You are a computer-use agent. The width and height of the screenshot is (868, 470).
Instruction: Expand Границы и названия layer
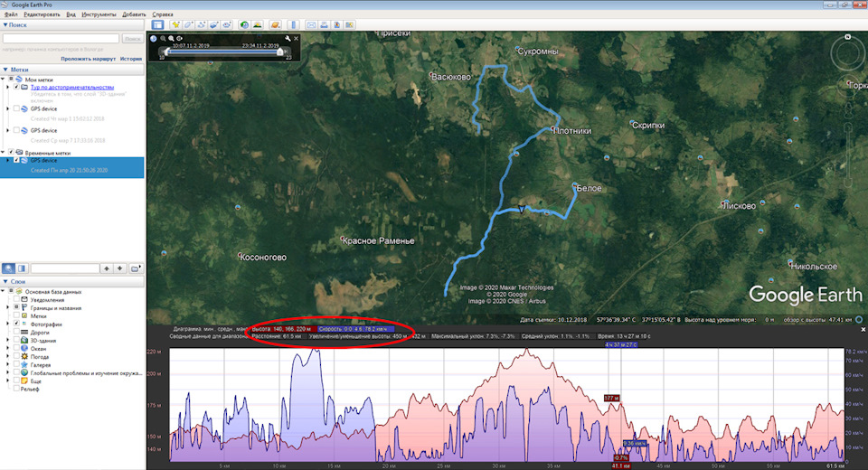coord(8,308)
